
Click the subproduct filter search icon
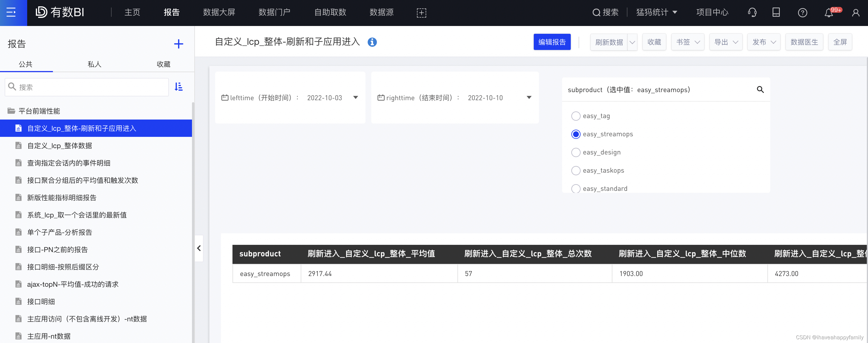click(x=760, y=90)
